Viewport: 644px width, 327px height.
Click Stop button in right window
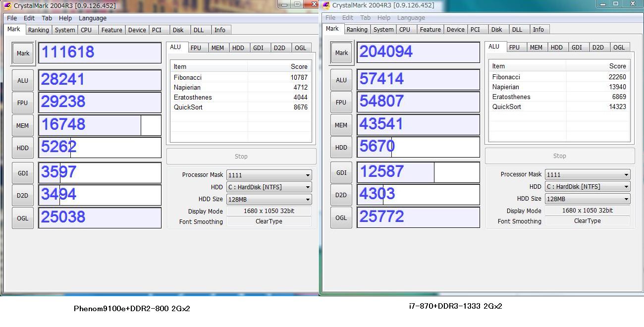tap(560, 156)
